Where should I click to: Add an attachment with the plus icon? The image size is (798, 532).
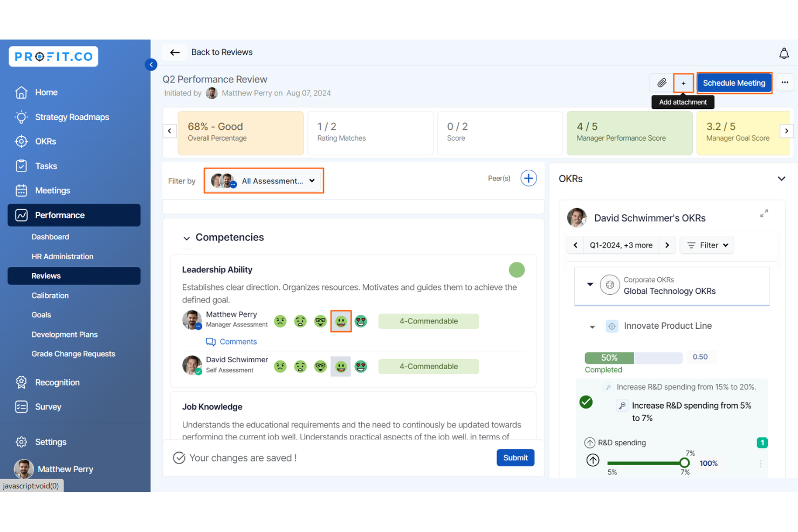(x=683, y=83)
